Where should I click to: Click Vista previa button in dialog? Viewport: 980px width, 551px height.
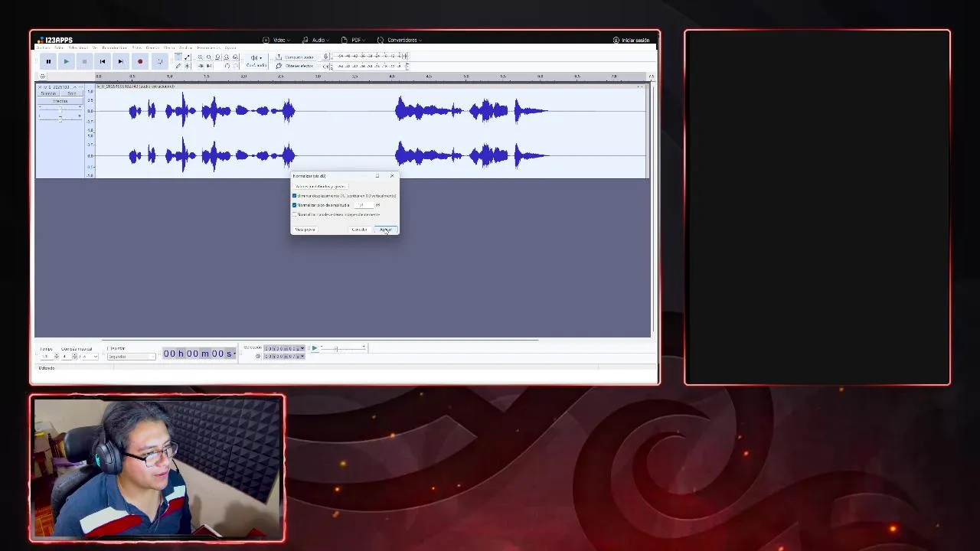pos(305,230)
